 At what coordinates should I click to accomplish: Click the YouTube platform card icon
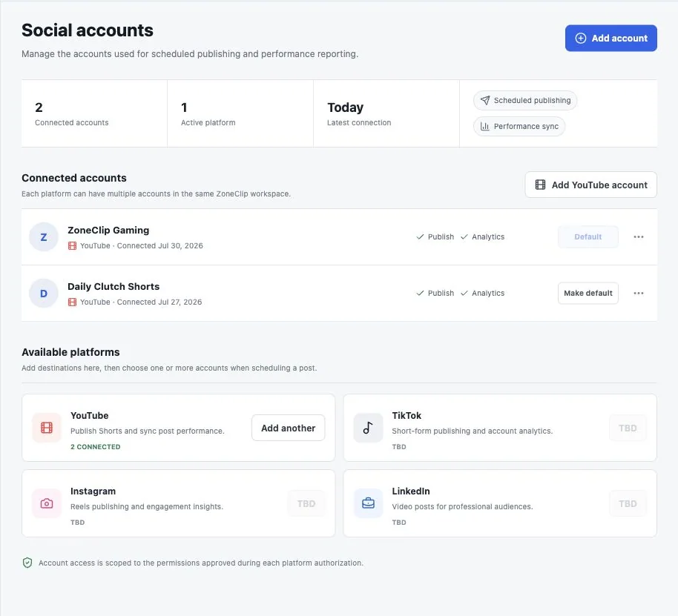[x=47, y=428]
